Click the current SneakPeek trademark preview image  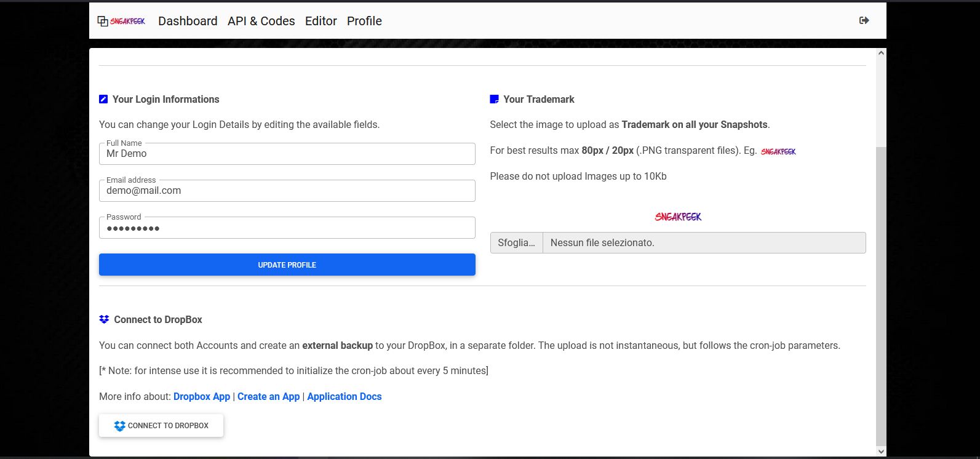point(678,217)
